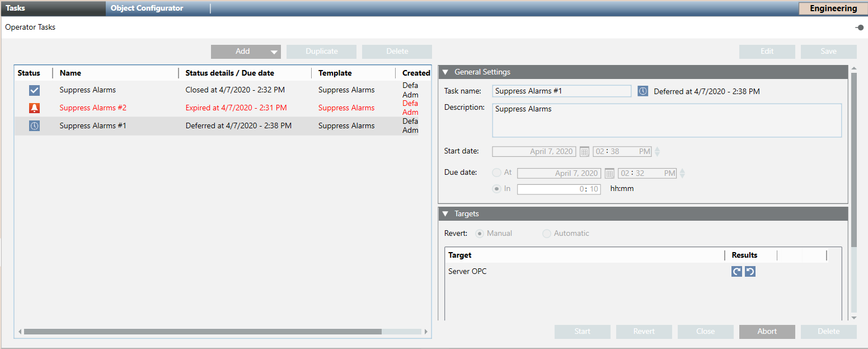The height and width of the screenshot is (349, 868).
Task: Click the execute arrow icon for Server OPC
Action: pyautogui.click(x=737, y=272)
